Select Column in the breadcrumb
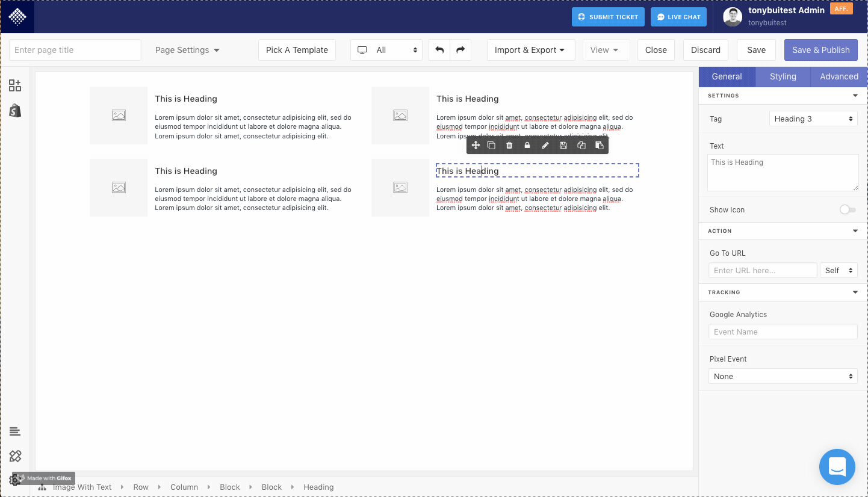 click(x=184, y=487)
